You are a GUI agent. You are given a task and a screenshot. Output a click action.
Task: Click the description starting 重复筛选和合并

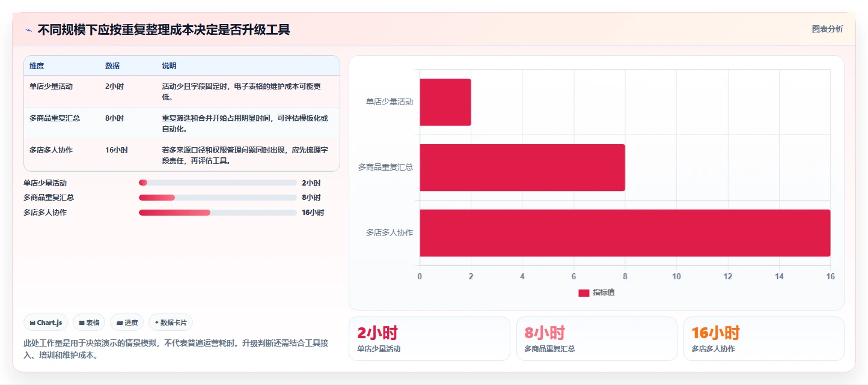pos(245,124)
